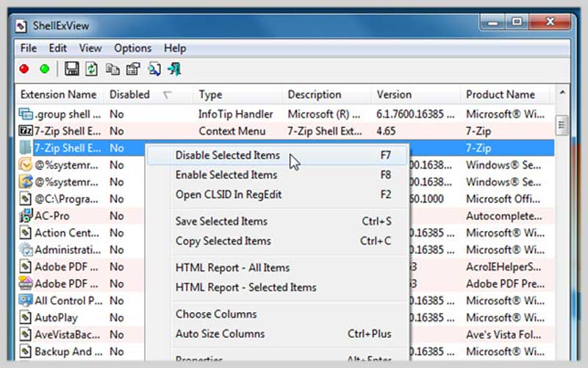
Task: Open the View menu
Action: pos(90,48)
